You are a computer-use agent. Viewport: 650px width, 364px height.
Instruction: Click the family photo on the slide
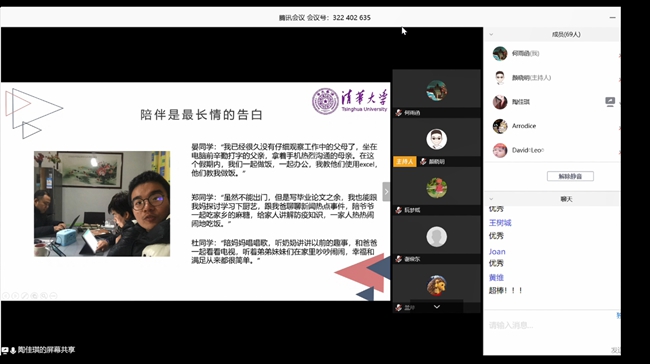pyautogui.click(x=102, y=204)
